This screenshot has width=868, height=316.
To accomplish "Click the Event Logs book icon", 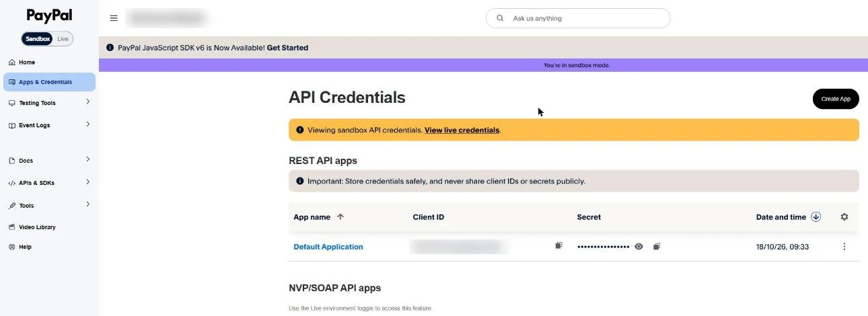I will click(x=12, y=125).
